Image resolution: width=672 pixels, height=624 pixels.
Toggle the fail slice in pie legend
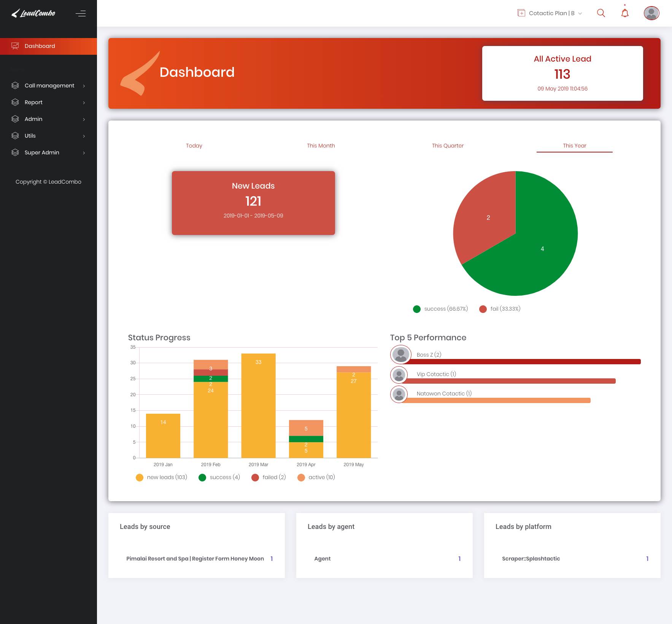[x=500, y=309]
